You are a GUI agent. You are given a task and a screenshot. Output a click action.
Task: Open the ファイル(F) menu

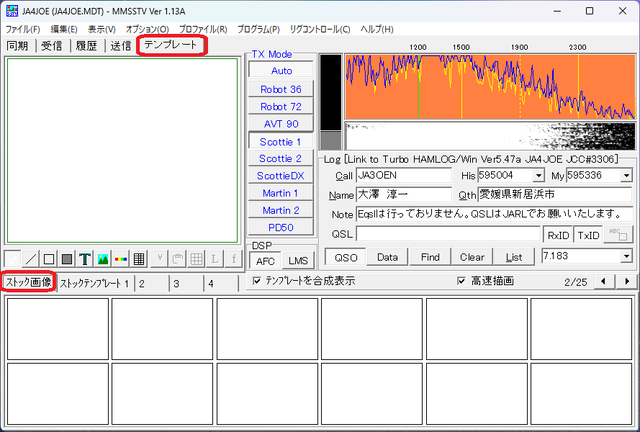click(23, 29)
